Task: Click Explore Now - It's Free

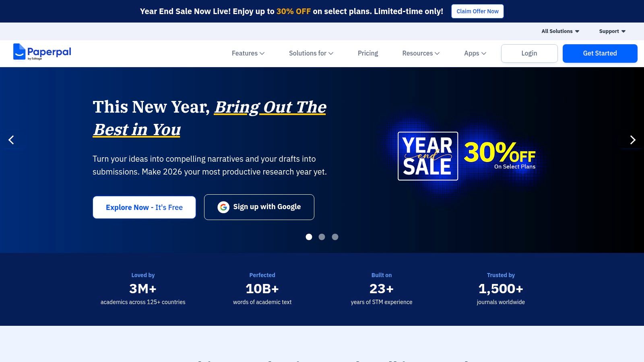Action: (x=144, y=208)
